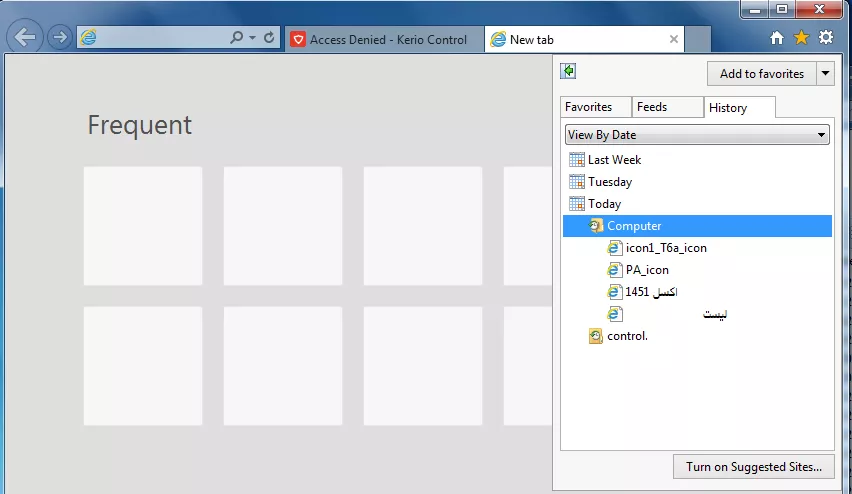Screen dimensions: 852x494
Task: Open the PA_icon history entry
Action: [x=647, y=270]
